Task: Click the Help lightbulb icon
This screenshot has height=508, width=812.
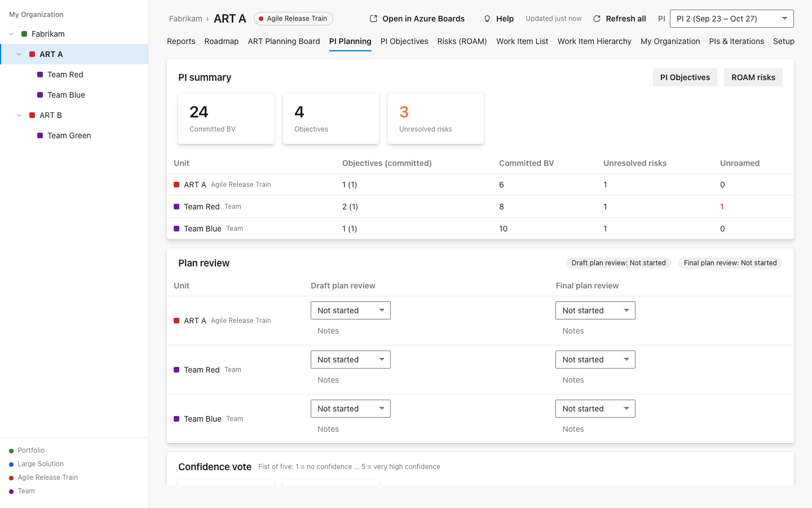Action: 487,19
